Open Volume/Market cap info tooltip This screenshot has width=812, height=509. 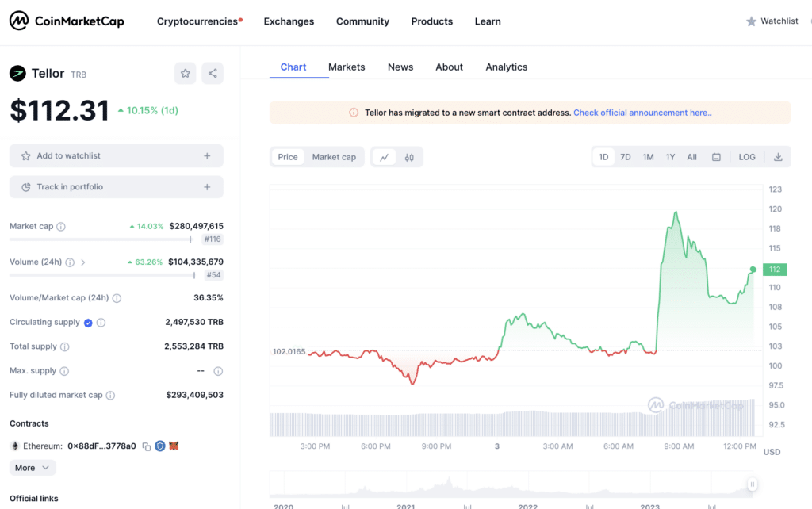coord(117,298)
